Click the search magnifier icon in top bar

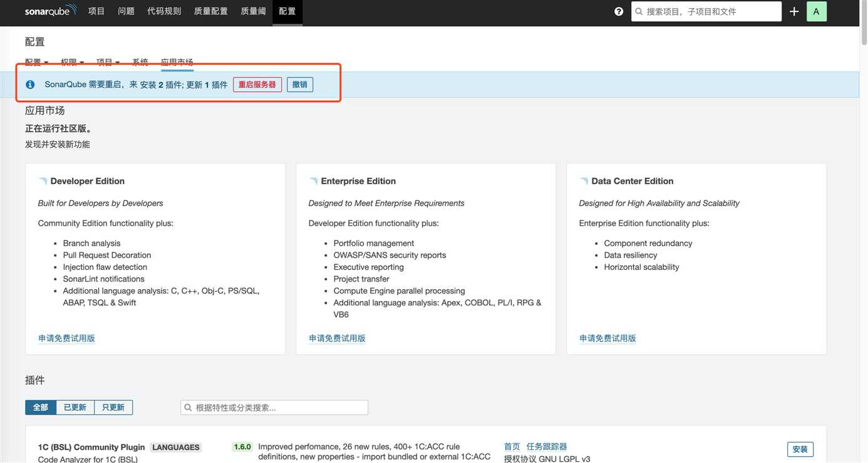pyautogui.click(x=639, y=11)
